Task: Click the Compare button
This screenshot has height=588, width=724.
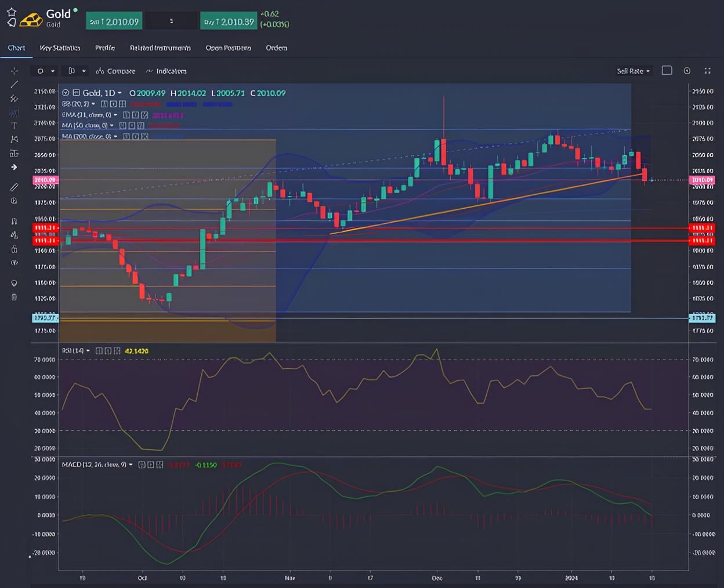Action: click(x=115, y=71)
